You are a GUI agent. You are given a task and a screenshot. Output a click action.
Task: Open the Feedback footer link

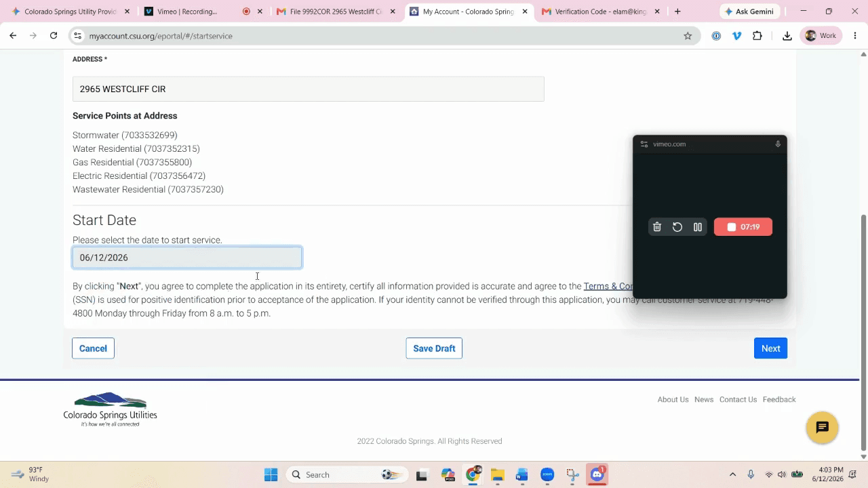[779, 400]
